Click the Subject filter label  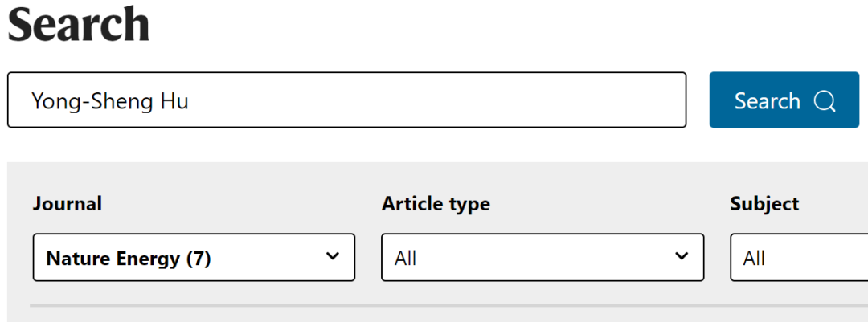[764, 204]
